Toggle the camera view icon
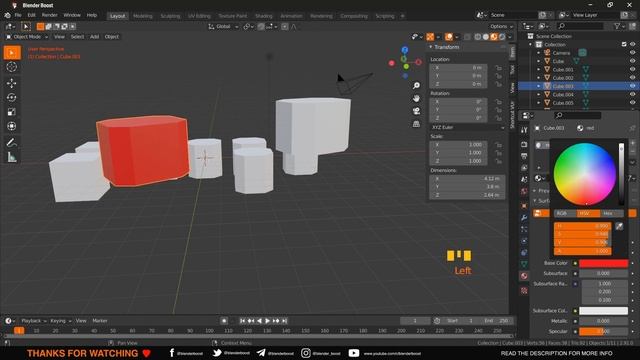 pyautogui.click(x=416, y=111)
